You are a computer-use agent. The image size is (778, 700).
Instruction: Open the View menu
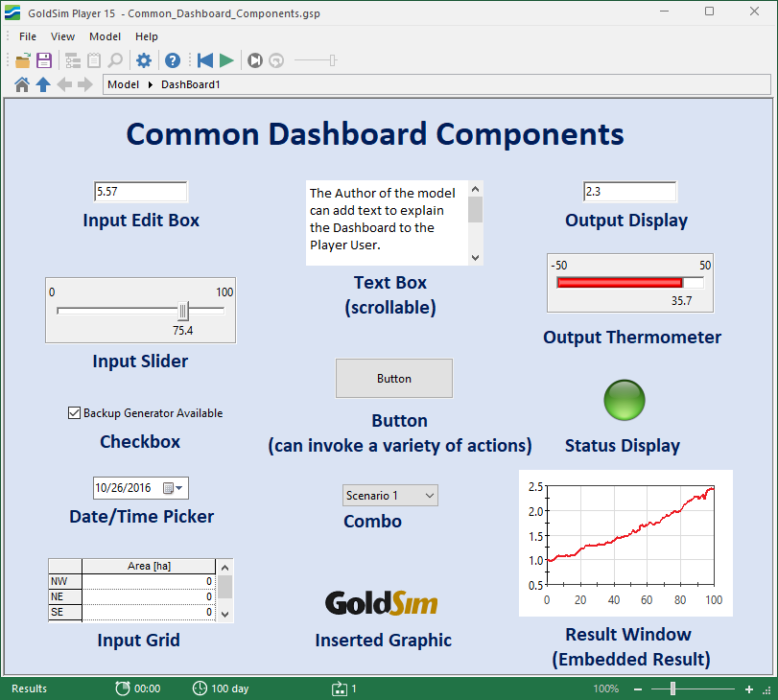[62, 36]
